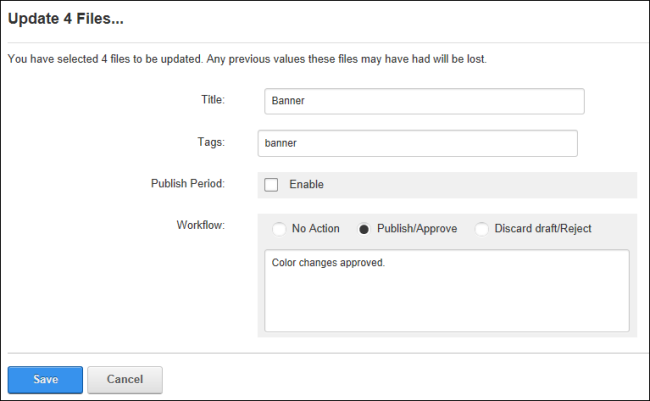Screen dimensions: 650x401
Task: Click the warning text about lost values
Action: 247,59
